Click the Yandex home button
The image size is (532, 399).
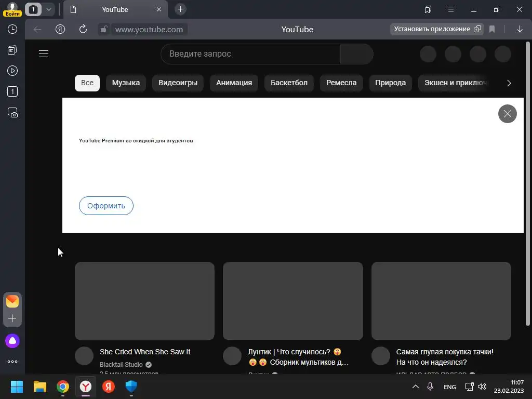point(60,30)
